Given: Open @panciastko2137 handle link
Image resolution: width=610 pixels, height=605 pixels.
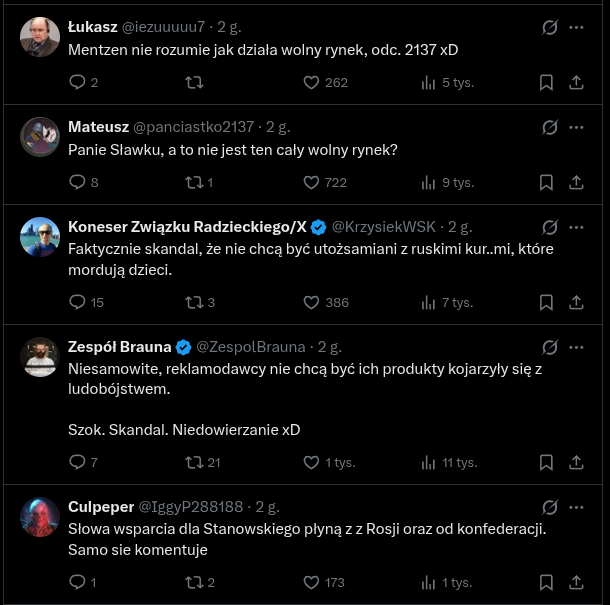Looking at the screenshot, I should (x=194, y=128).
